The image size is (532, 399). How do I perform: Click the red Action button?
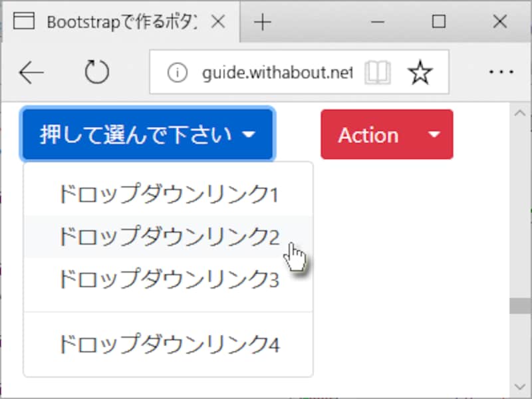click(x=368, y=134)
